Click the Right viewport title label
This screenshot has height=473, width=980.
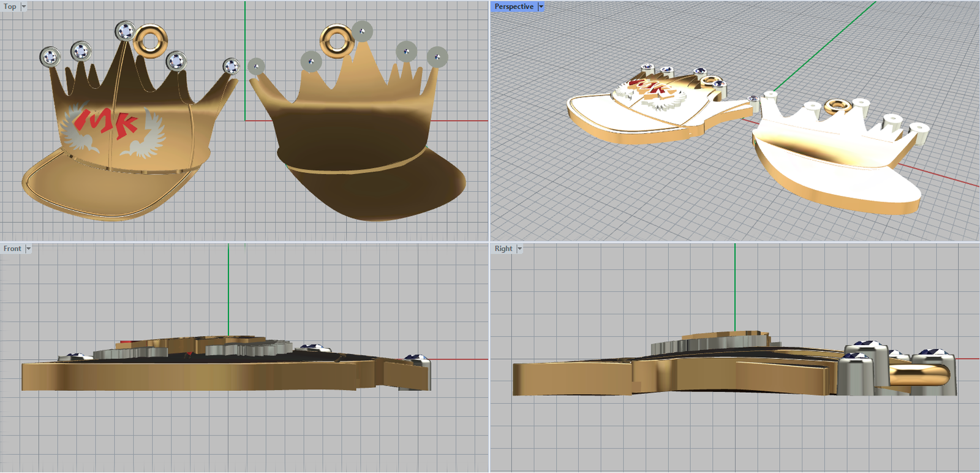pyautogui.click(x=503, y=249)
